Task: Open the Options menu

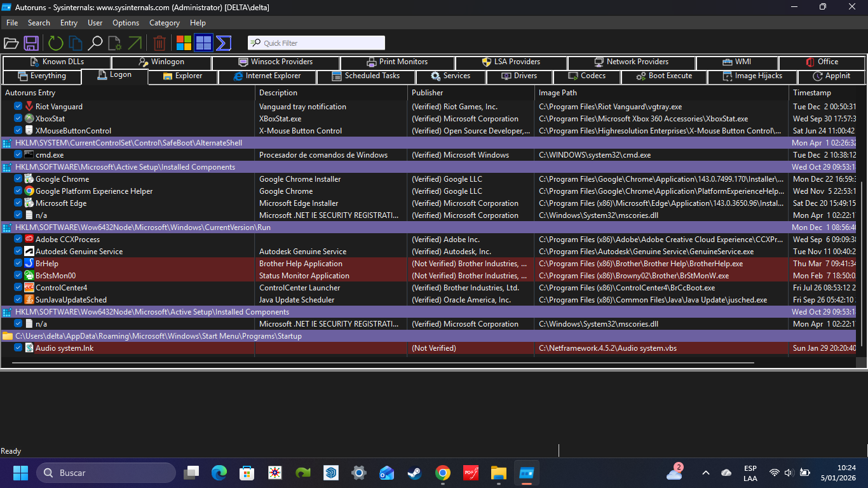Action: click(x=126, y=23)
